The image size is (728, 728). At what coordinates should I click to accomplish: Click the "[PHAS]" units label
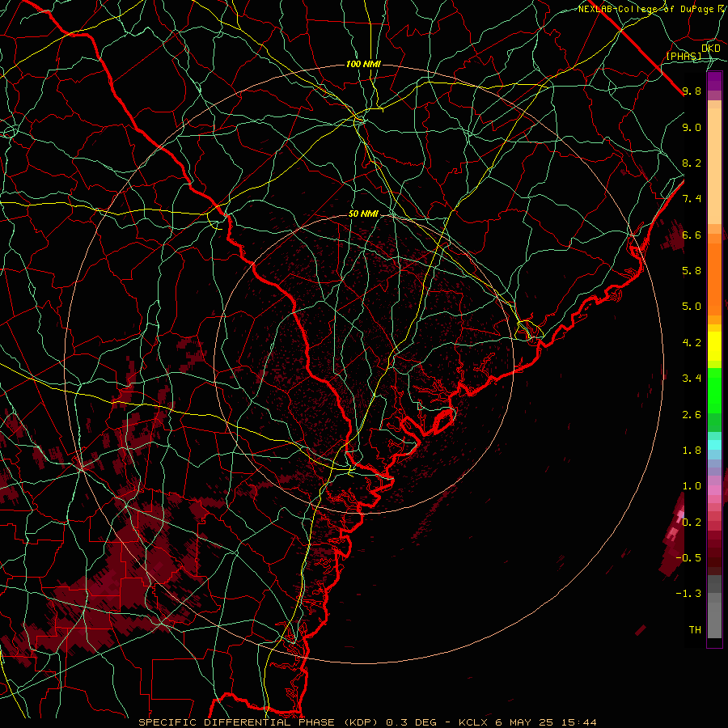click(x=684, y=57)
